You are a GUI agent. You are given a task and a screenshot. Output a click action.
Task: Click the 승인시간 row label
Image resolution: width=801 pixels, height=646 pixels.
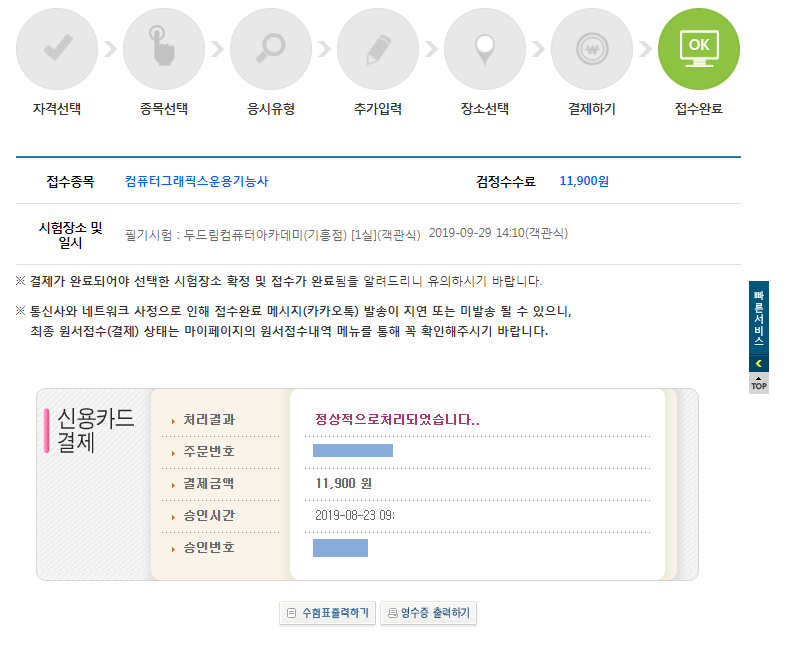pyautogui.click(x=209, y=516)
